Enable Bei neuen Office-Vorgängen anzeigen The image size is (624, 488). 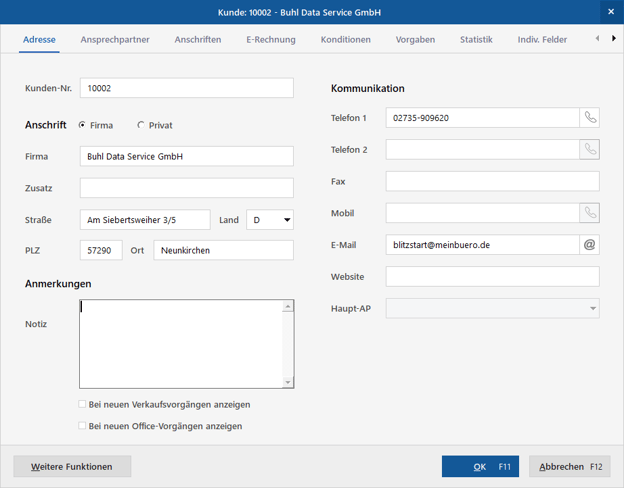tap(83, 426)
